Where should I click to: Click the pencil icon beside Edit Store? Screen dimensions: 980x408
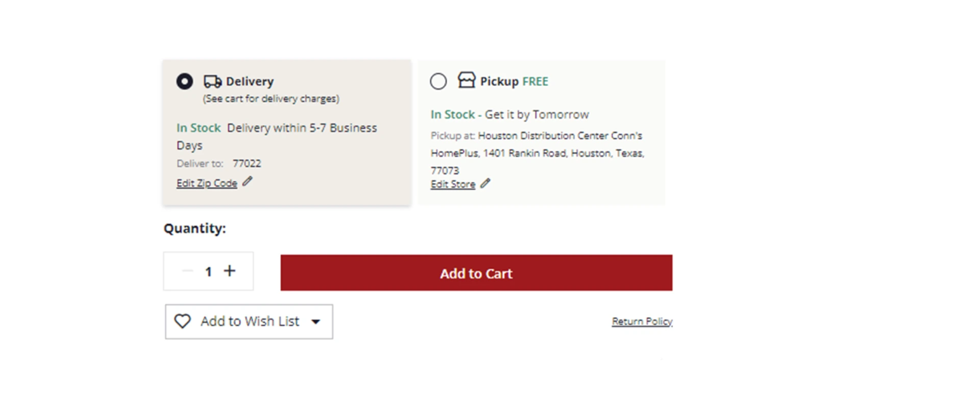tap(485, 183)
